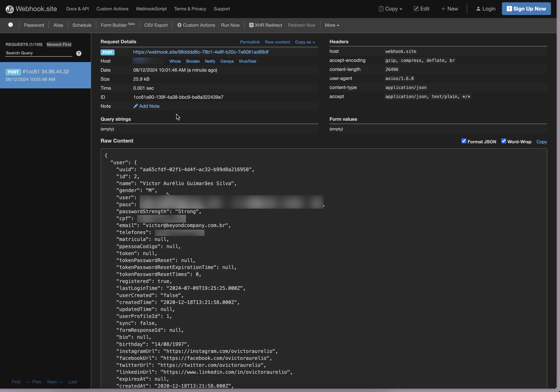
Task: Click the webhook.site request URL link
Action: click(x=201, y=52)
